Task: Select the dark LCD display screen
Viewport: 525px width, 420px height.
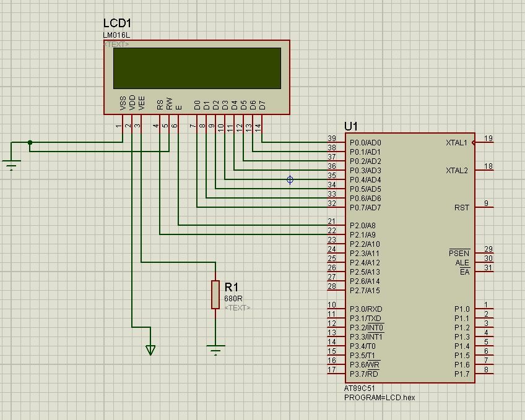Action: 197,68
